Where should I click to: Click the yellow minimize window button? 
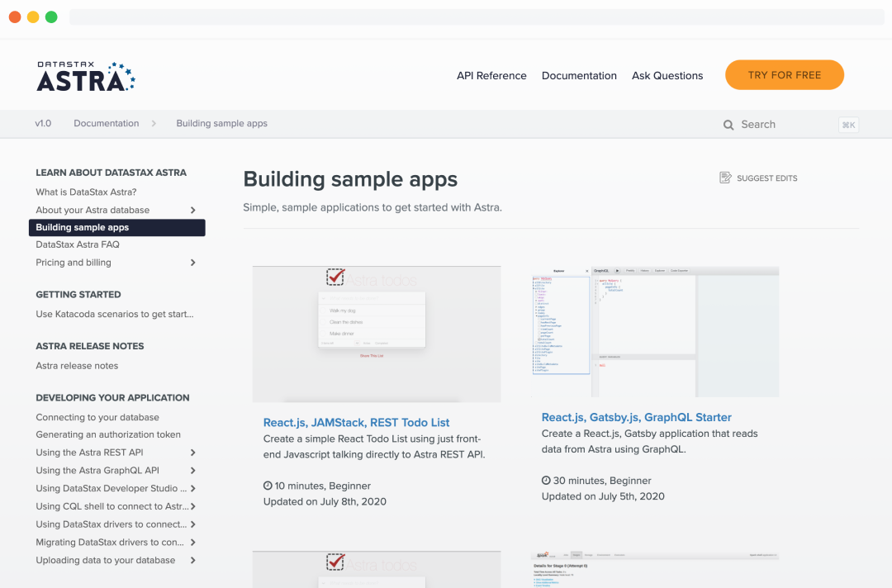33,17
